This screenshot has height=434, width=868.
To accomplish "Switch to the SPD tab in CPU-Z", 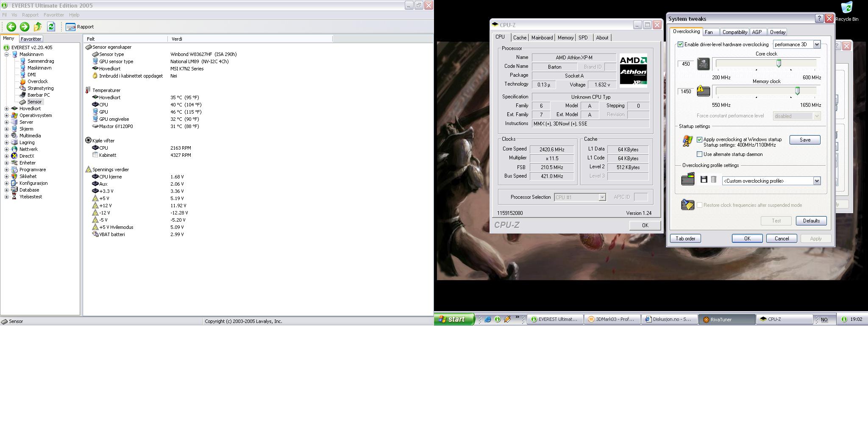I will click(583, 38).
